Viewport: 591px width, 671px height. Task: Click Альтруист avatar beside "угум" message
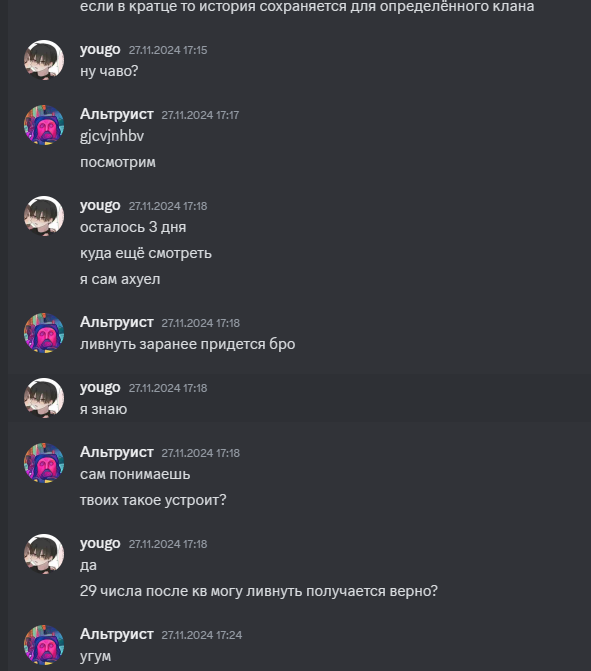pyautogui.click(x=44, y=645)
